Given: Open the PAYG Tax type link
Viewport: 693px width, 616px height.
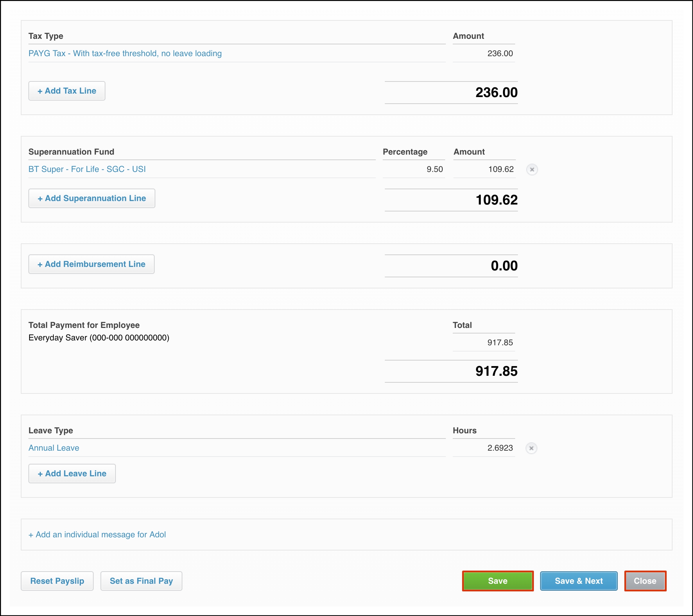Looking at the screenshot, I should 125,53.
